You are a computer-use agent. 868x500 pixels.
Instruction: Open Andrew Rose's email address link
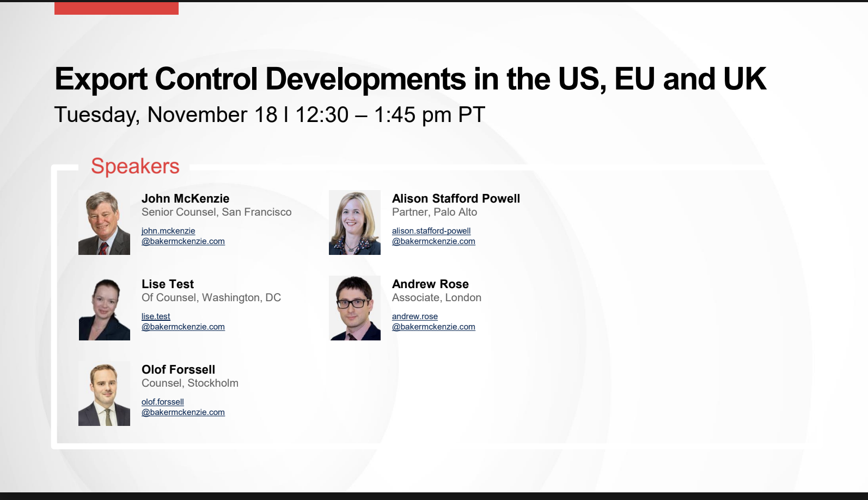tap(433, 321)
